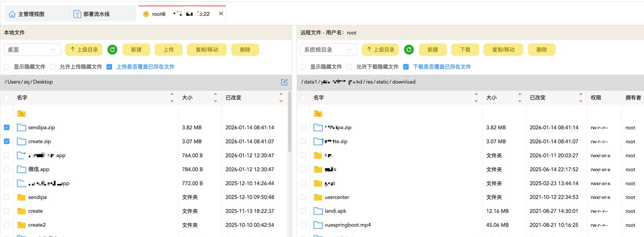This screenshot has height=237, width=644.
Task: Click the orange icon in the root@ tab
Action: (146, 14)
